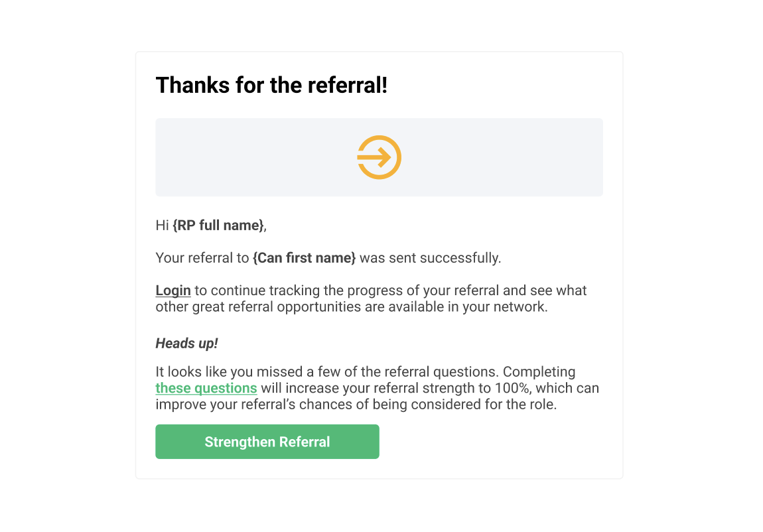
Task: Click the word 'Hi' in the greeting
Action: (x=162, y=225)
